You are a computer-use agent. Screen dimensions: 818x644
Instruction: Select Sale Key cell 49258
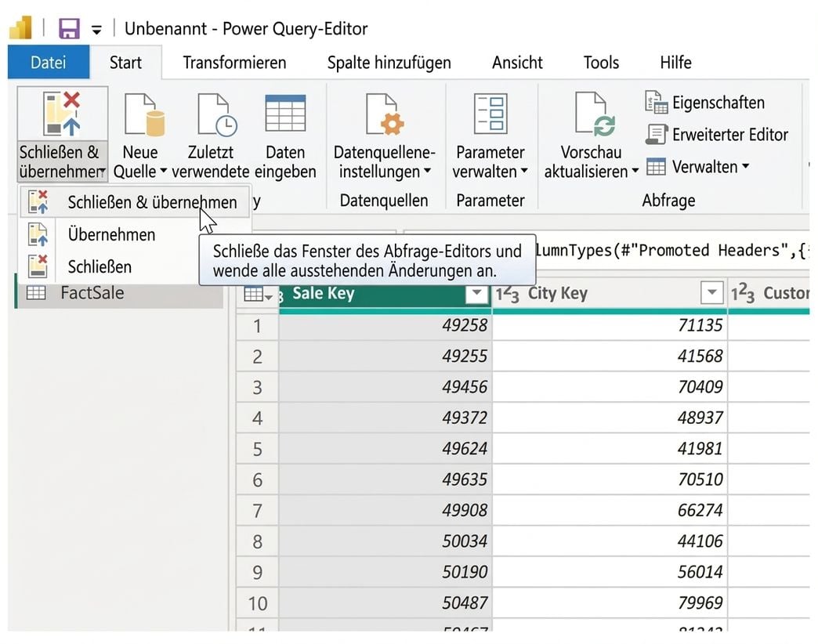click(385, 326)
